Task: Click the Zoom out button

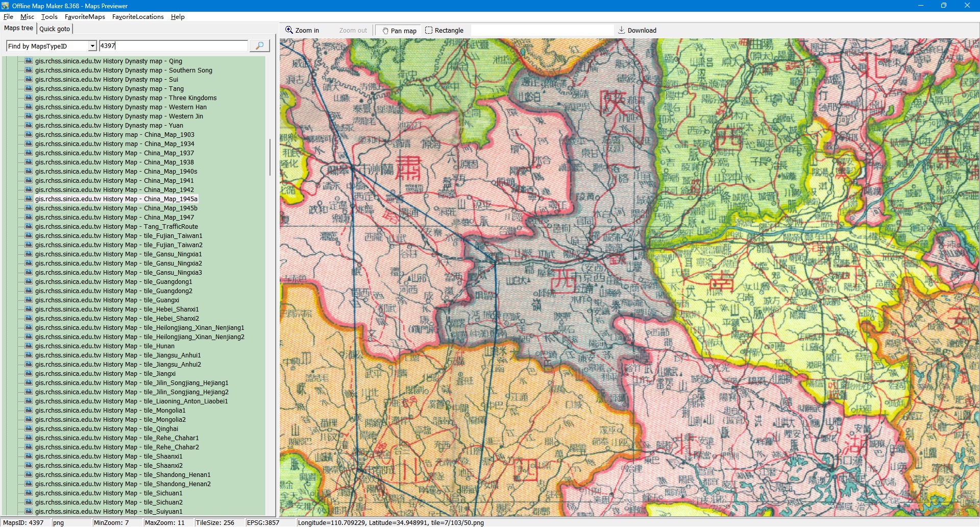Action: point(353,31)
